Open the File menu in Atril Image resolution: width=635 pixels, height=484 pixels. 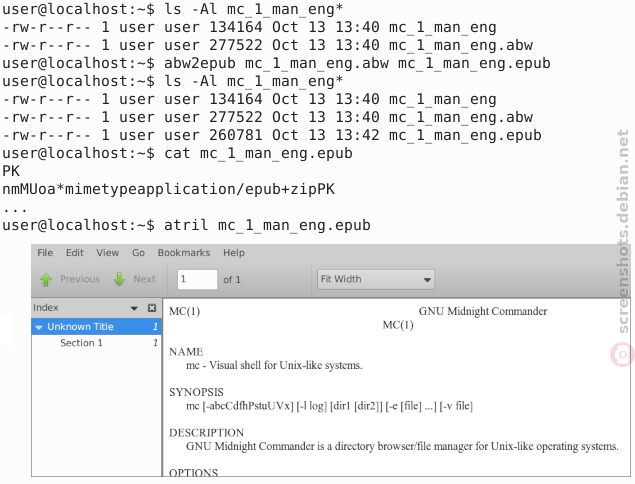tap(45, 253)
